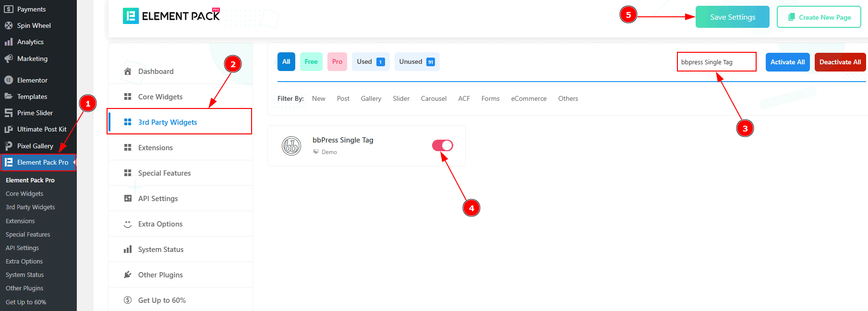
Task: Click the Element Pack Pro sidebar icon
Action: coord(9,162)
